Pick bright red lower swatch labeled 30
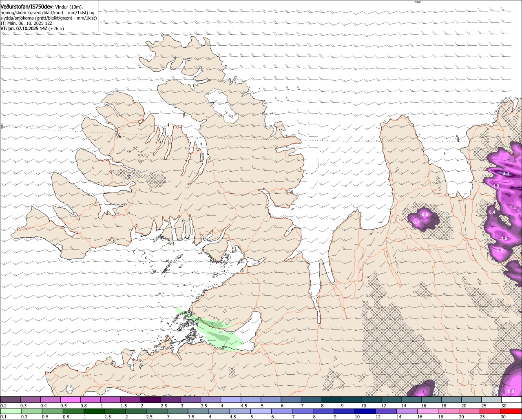The height and width of the screenshot is (420, 522). pyautogui.click(x=511, y=411)
